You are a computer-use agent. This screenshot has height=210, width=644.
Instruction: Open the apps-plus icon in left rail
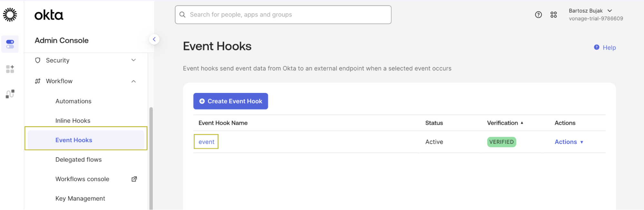pos(10,69)
